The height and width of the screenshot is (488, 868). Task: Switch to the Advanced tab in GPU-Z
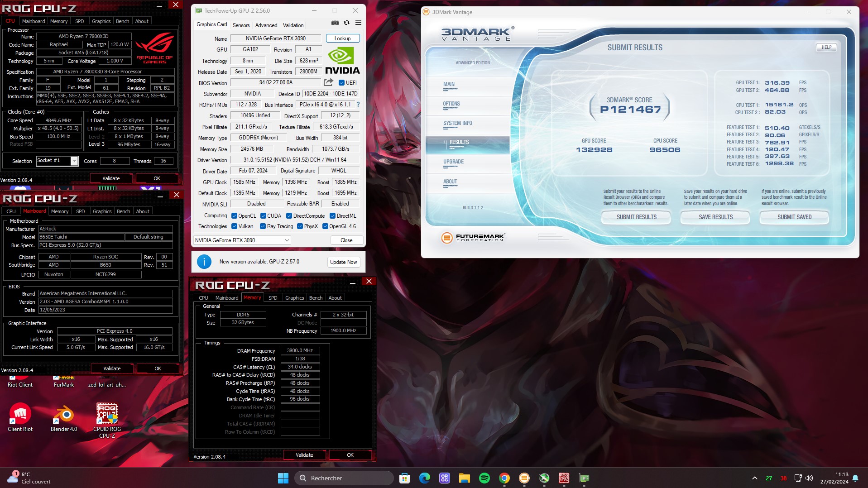coord(266,25)
